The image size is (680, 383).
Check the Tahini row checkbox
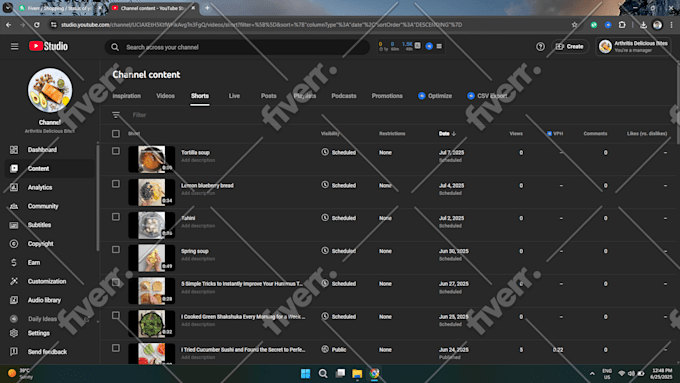(116, 216)
